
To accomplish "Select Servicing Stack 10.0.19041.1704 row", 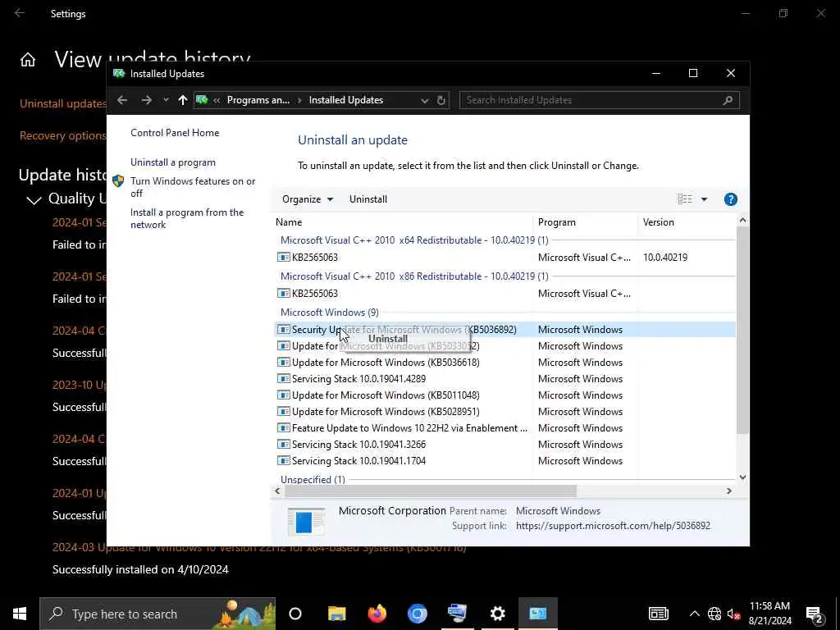I will pyautogui.click(x=358, y=461).
